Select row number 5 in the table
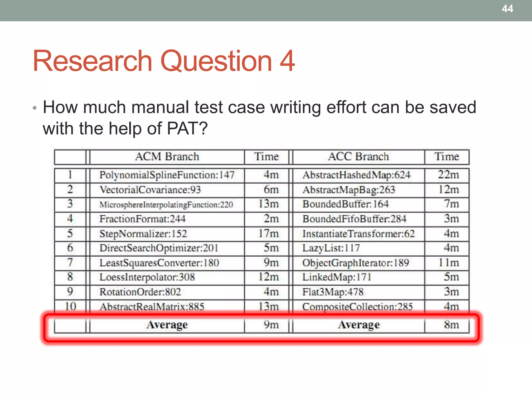 (x=70, y=233)
